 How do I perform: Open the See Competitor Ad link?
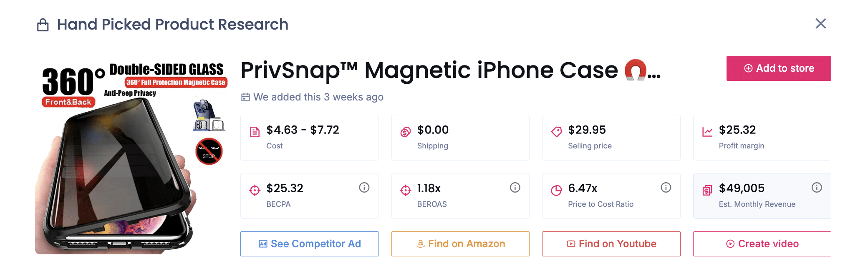coord(309,243)
